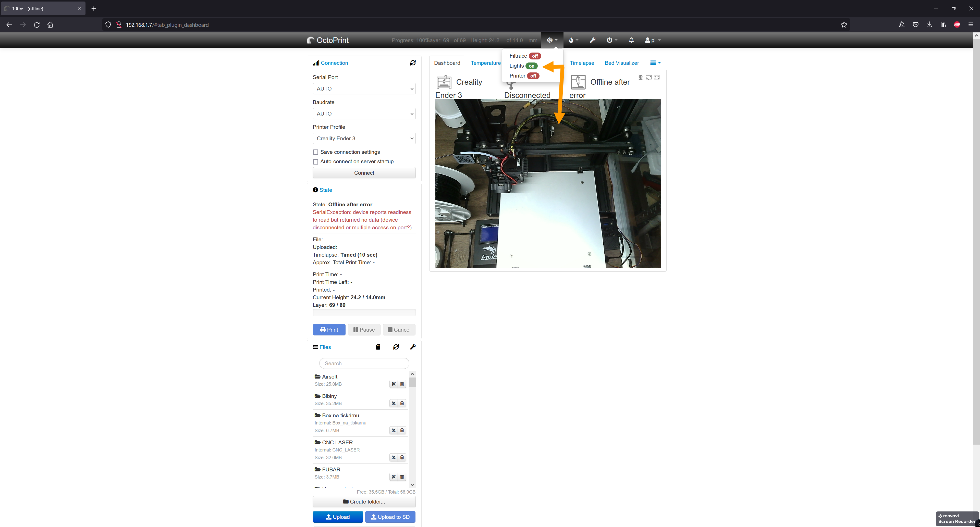Viewport: 980px width, 527px height.
Task: Go to browser home page
Action: [50, 25]
